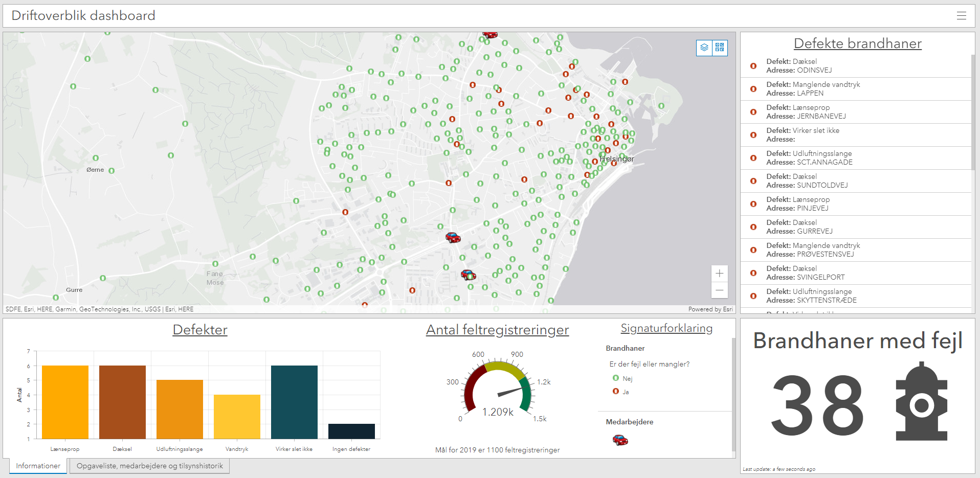Click the 'Virker slet ikke' chart bar
This screenshot has width=980, height=478.
[x=294, y=402]
